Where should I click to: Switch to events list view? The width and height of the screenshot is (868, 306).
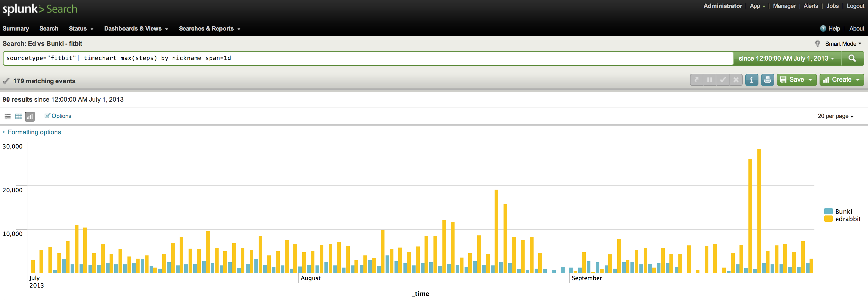coord(7,117)
